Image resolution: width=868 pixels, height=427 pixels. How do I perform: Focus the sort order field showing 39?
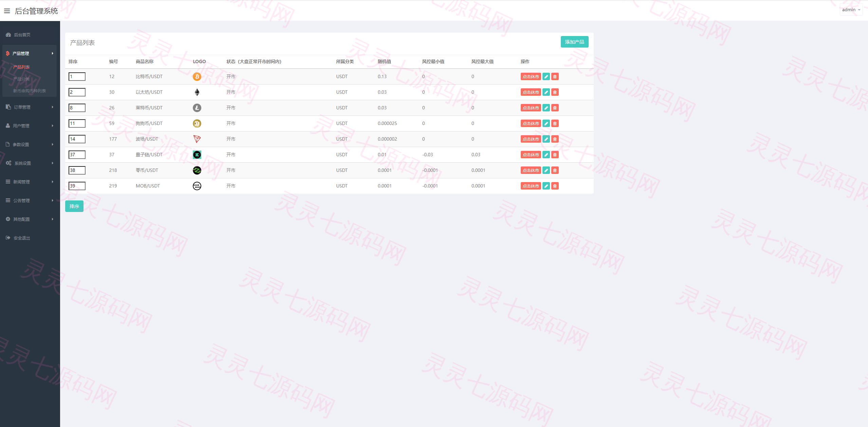pos(77,186)
